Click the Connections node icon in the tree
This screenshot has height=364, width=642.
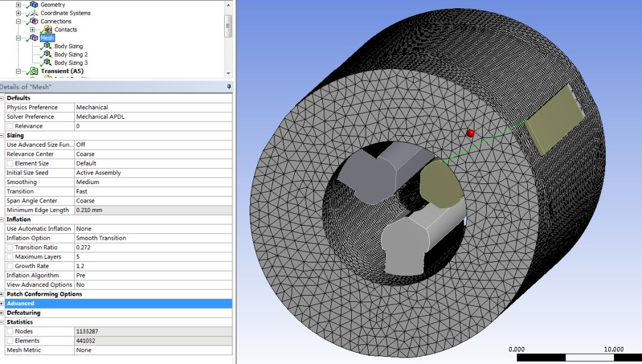[x=34, y=21]
